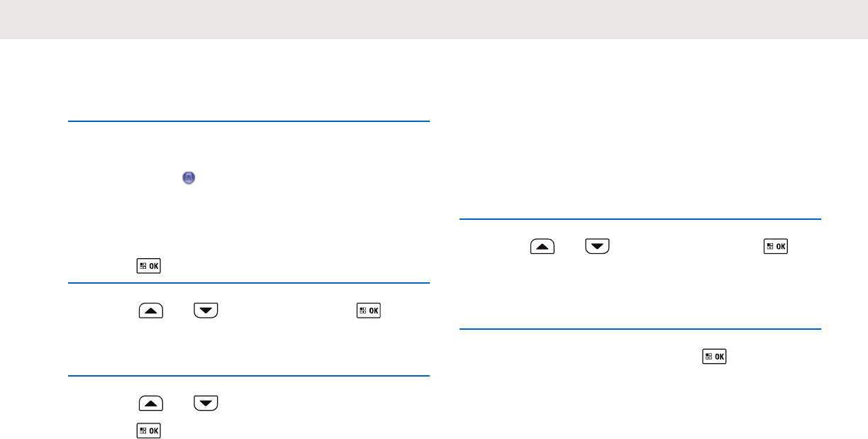Click the blank area below the right column's last Menu/OK key
The height and width of the screenshot is (439, 868).
[640, 404]
